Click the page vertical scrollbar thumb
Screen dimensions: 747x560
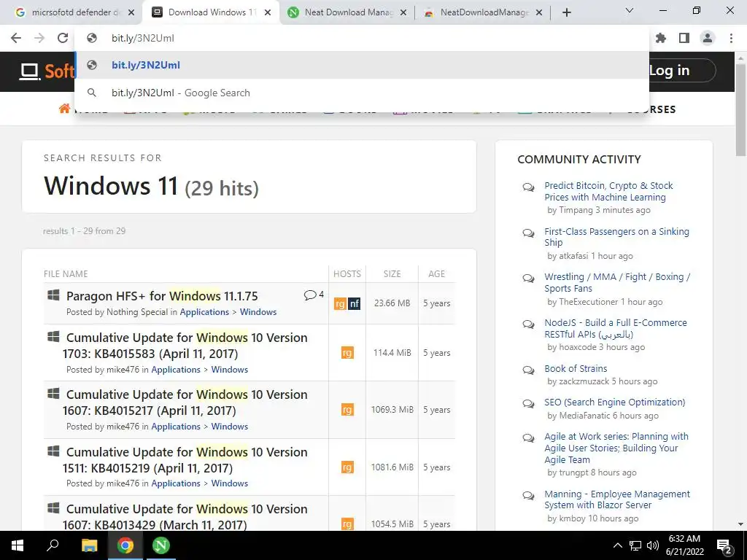click(740, 109)
